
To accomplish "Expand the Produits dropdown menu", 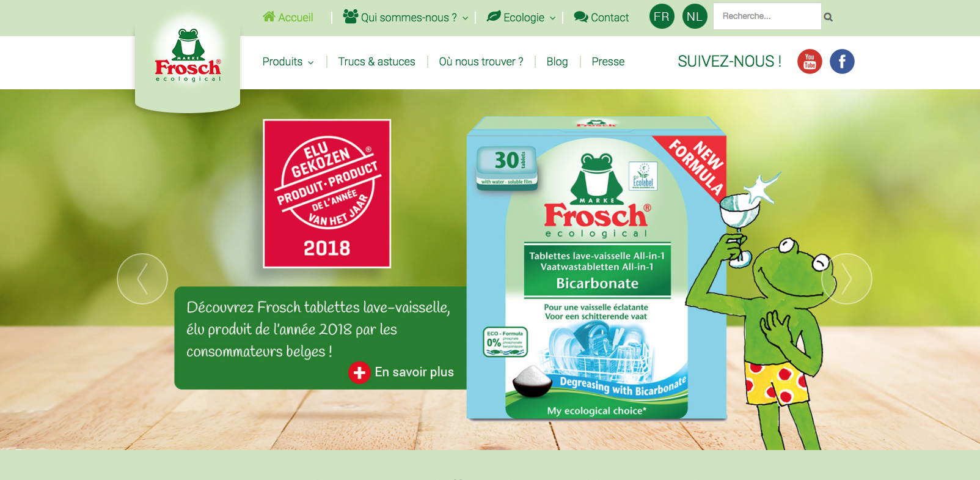I will (x=288, y=62).
